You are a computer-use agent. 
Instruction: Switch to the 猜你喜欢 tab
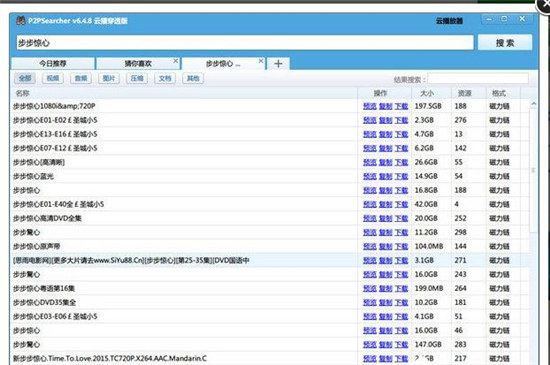(138, 63)
